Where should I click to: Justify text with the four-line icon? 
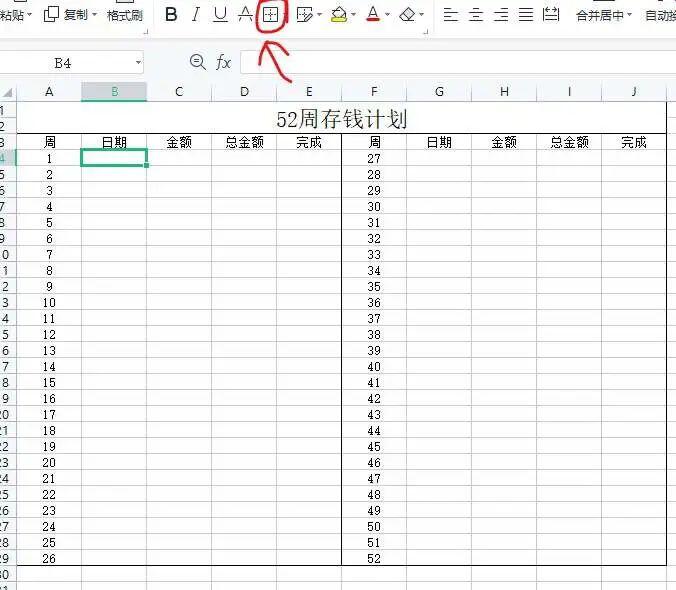(x=526, y=15)
